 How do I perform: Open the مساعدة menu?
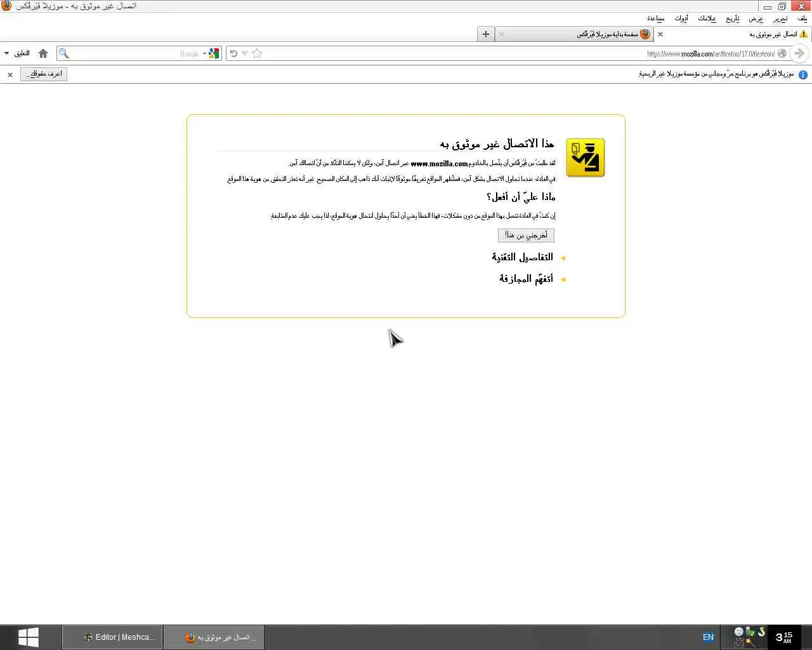pos(656,18)
